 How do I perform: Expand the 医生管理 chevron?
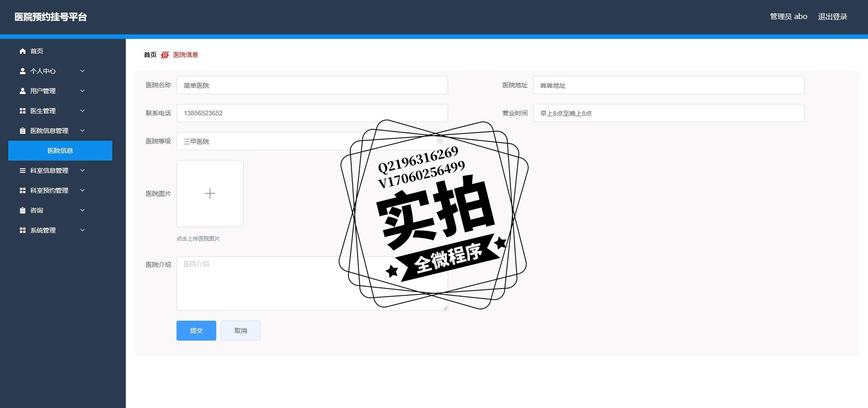(82, 111)
